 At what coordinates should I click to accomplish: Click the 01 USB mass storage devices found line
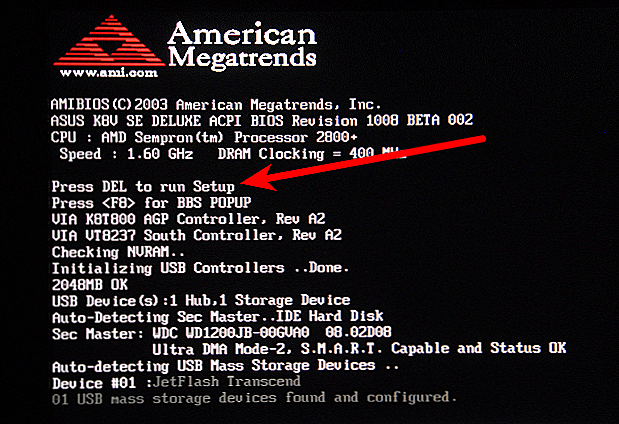click(x=254, y=398)
